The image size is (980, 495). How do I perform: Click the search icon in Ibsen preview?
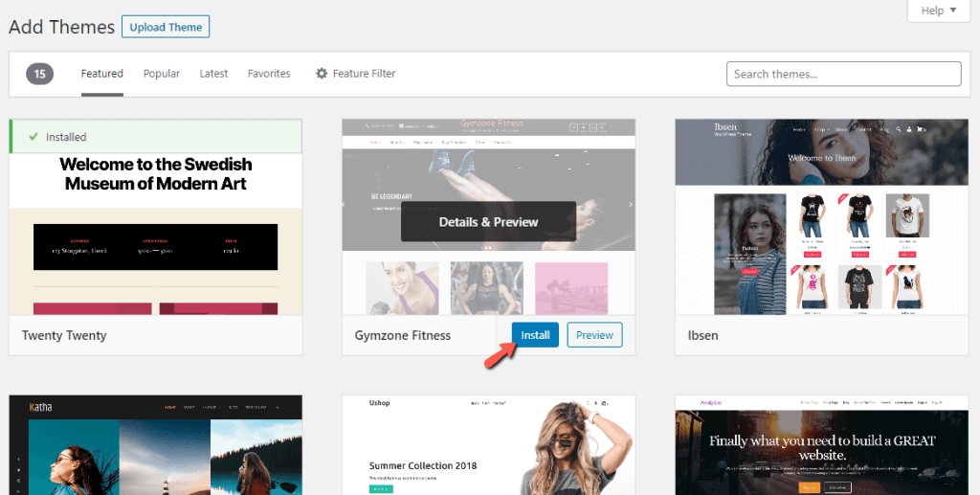tap(899, 129)
